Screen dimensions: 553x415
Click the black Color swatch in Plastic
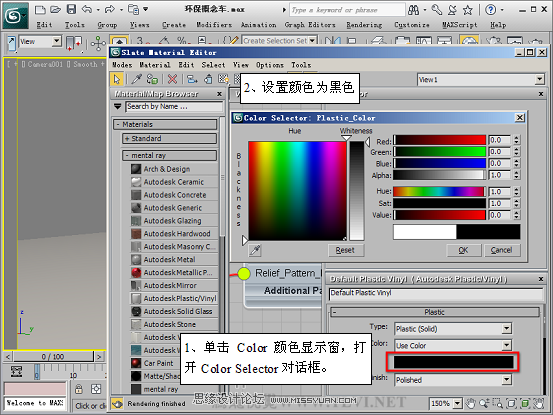pos(453,362)
